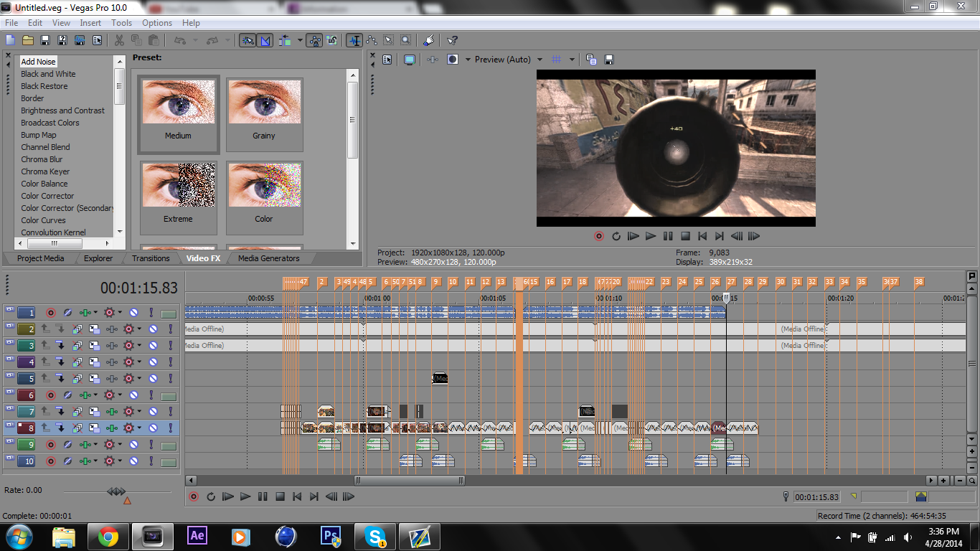This screenshot has height=551, width=980.
Task: Click the What's This Help icon
Action: [453, 40]
